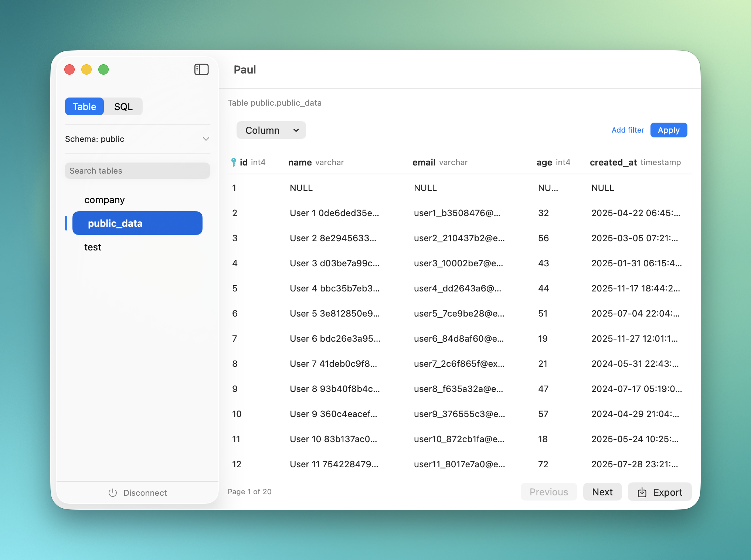
Task: Click the chevron on the Column selector
Action: pyautogui.click(x=296, y=130)
